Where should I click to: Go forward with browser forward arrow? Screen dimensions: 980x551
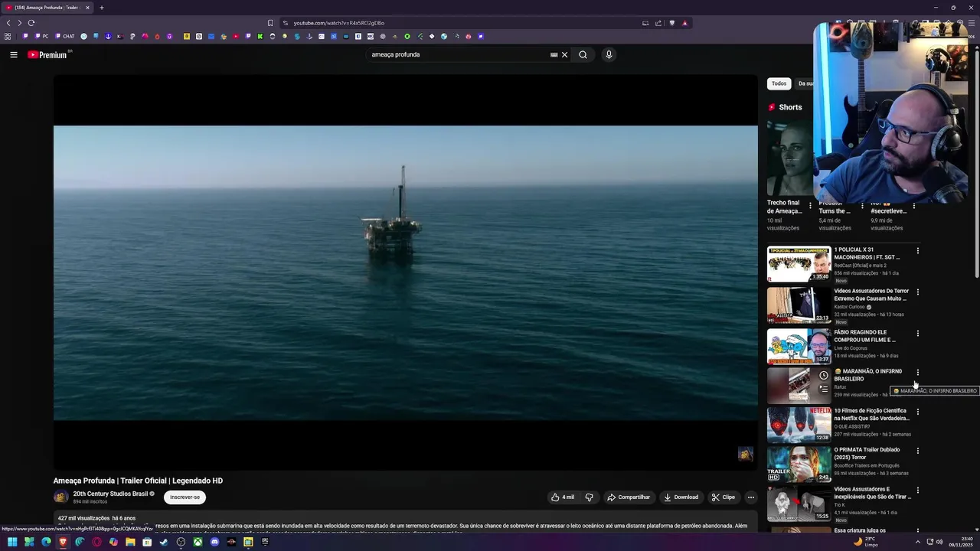coord(20,23)
